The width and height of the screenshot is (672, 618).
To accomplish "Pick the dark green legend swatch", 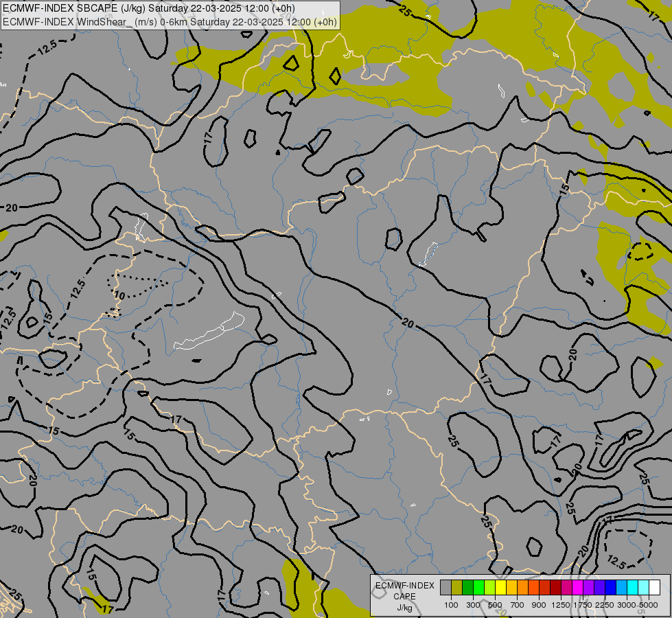I will tap(467, 587).
